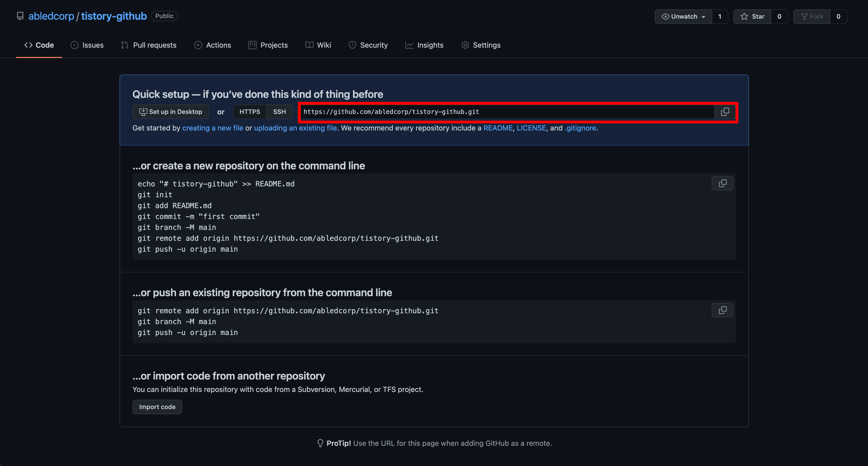Copy the push existing repository commands
Image resolution: width=868 pixels, height=466 pixels.
(x=722, y=310)
